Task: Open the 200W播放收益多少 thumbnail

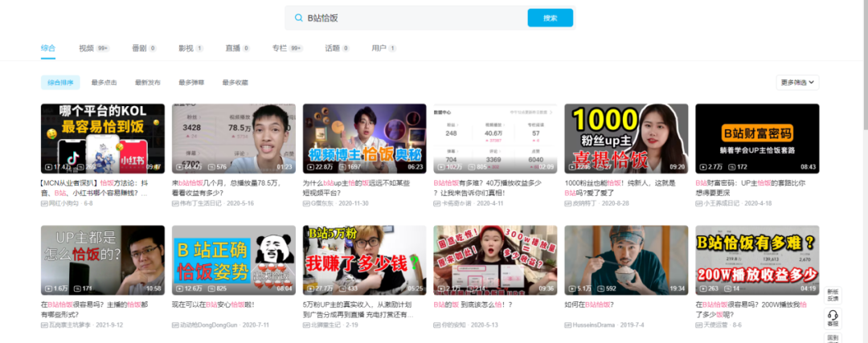Action: coord(757,260)
